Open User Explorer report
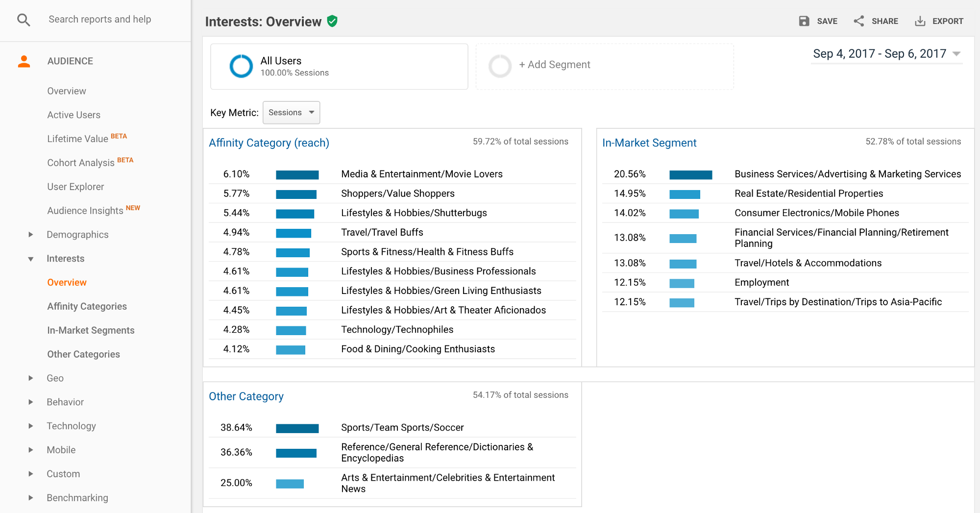 [x=75, y=187]
